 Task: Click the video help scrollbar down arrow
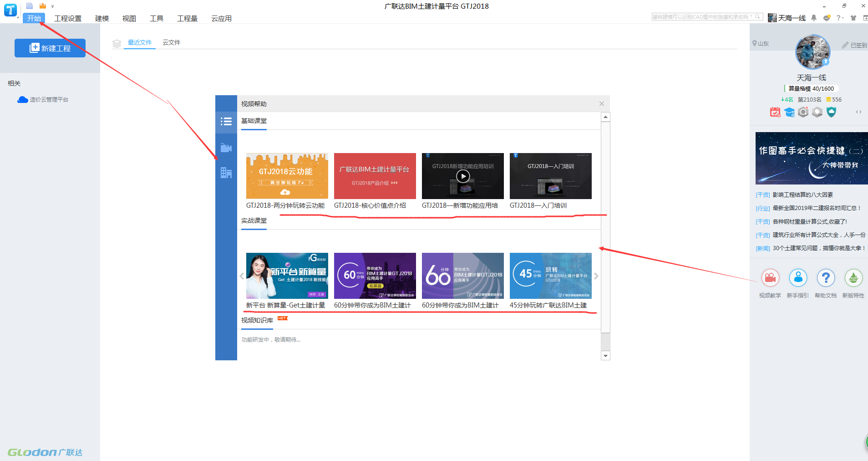(605, 356)
